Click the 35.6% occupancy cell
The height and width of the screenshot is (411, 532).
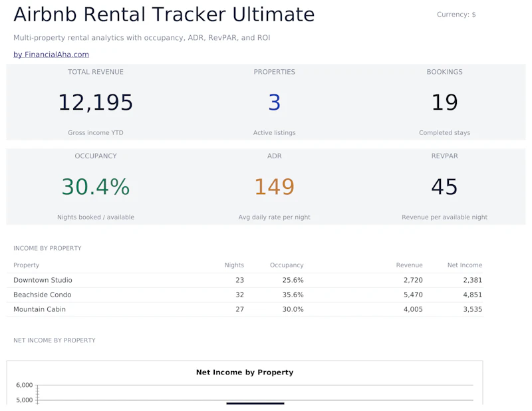(293, 295)
